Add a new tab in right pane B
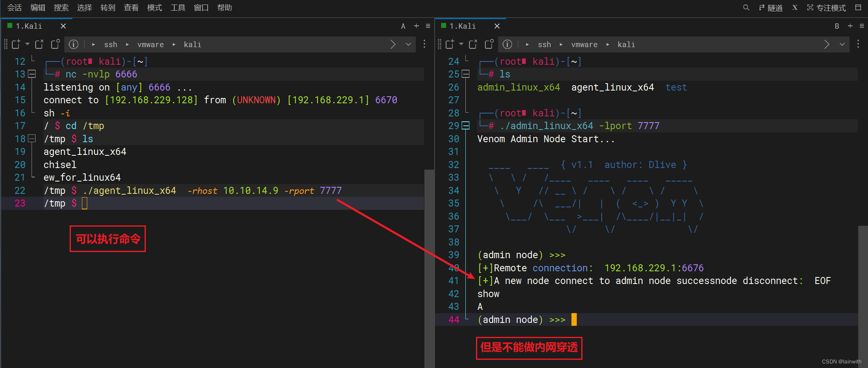This screenshot has width=868, height=368. [x=850, y=26]
